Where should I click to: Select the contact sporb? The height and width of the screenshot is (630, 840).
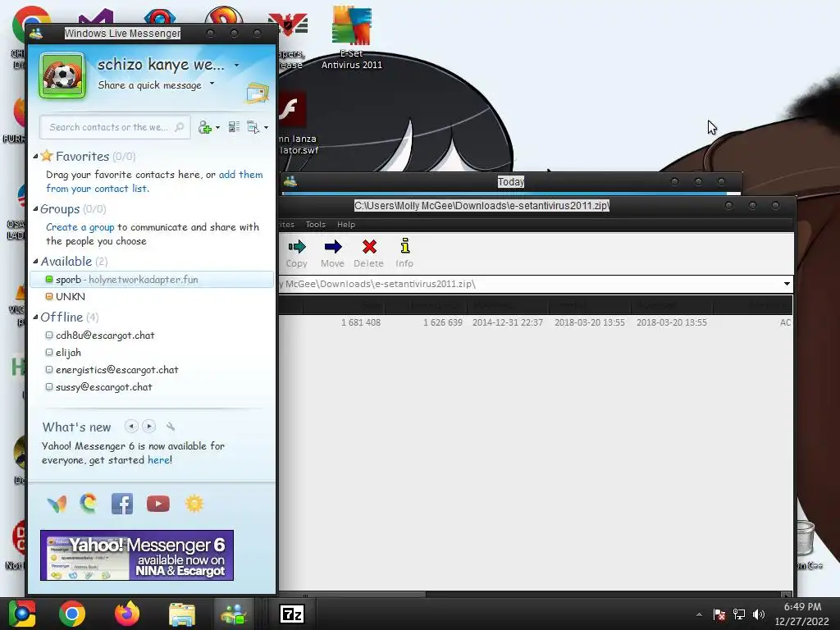pyautogui.click(x=152, y=280)
